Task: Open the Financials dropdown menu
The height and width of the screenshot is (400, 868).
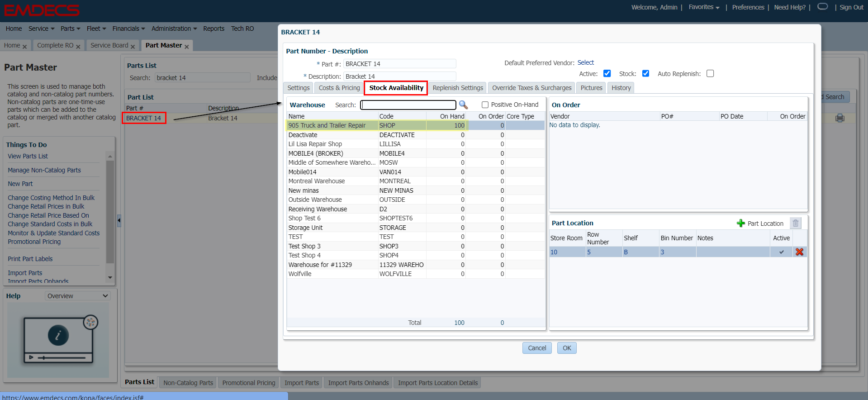Action: point(128,29)
